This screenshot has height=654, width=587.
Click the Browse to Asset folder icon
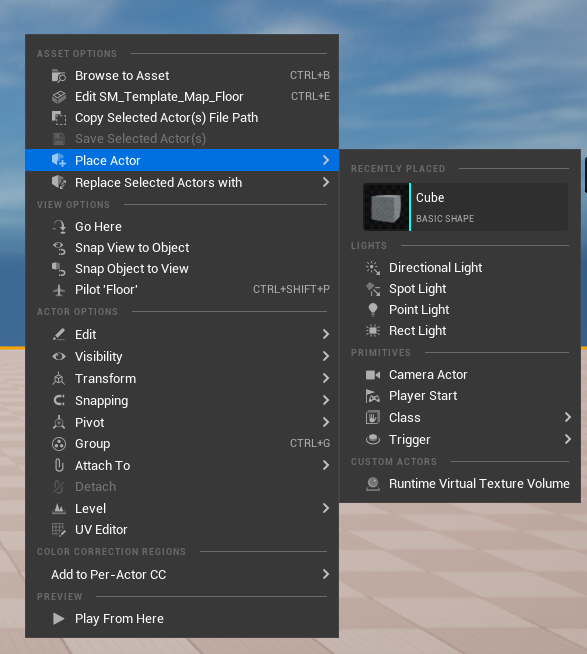(x=59, y=76)
